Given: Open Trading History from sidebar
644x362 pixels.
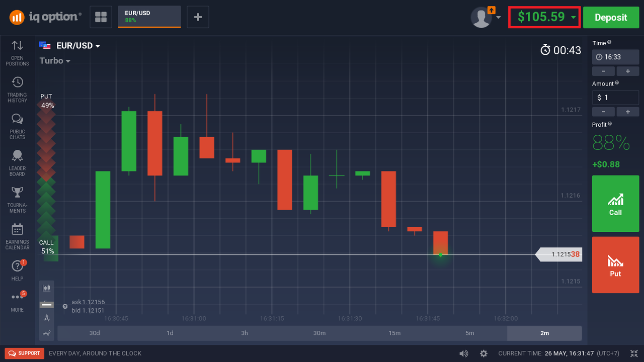Looking at the screenshot, I should coord(17,89).
